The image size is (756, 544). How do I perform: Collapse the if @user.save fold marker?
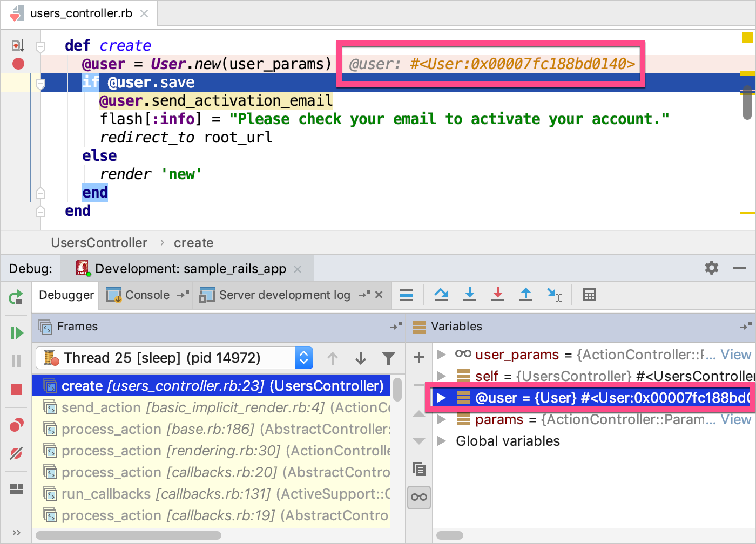click(40, 84)
